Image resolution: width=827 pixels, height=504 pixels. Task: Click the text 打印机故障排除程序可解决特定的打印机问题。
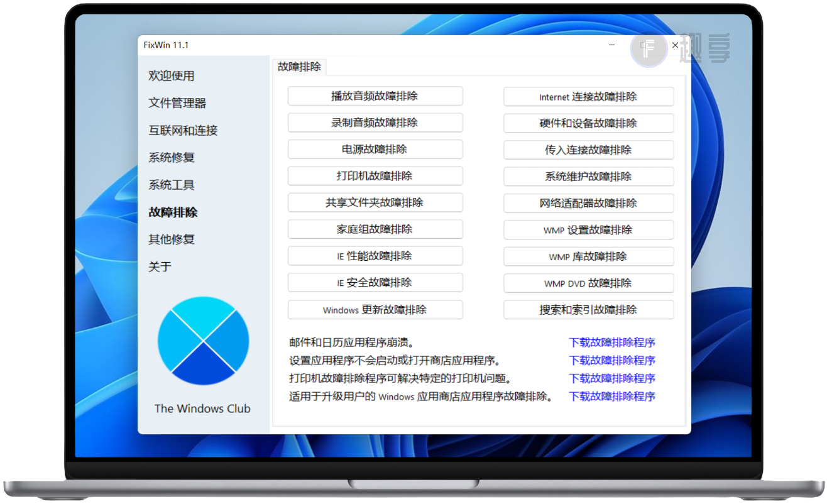click(400, 378)
